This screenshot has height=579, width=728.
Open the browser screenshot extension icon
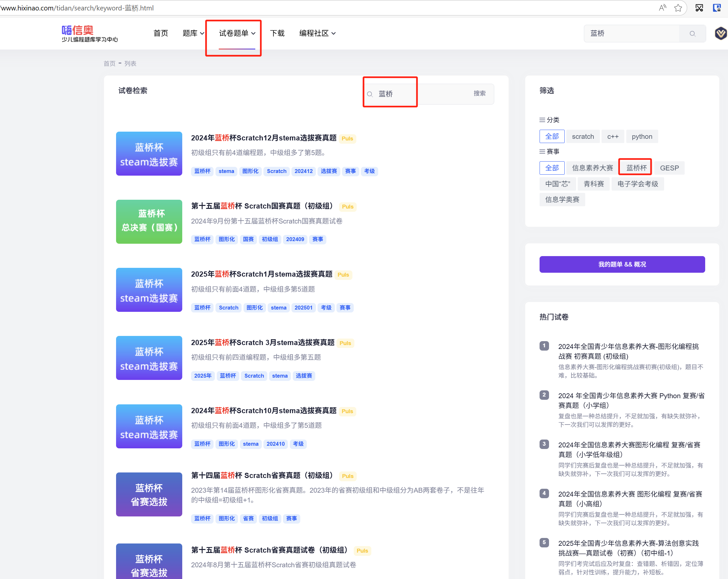click(699, 8)
